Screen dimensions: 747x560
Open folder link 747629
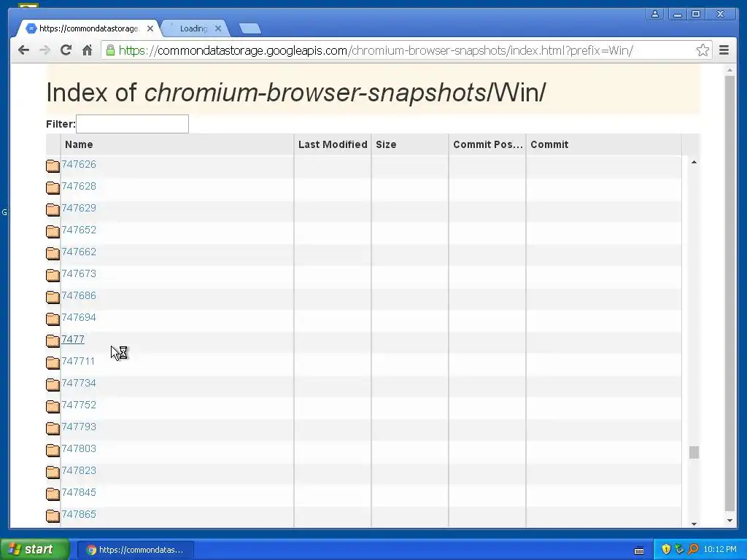click(x=79, y=208)
